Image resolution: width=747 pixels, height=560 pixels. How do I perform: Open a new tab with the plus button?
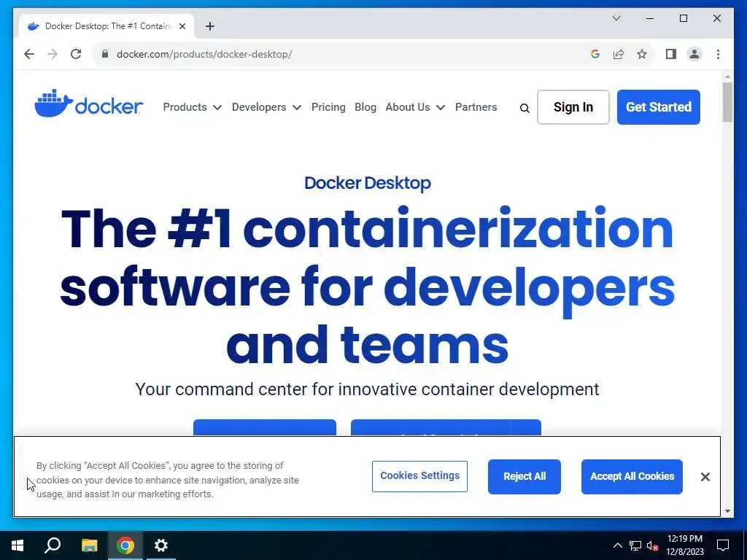(x=210, y=26)
